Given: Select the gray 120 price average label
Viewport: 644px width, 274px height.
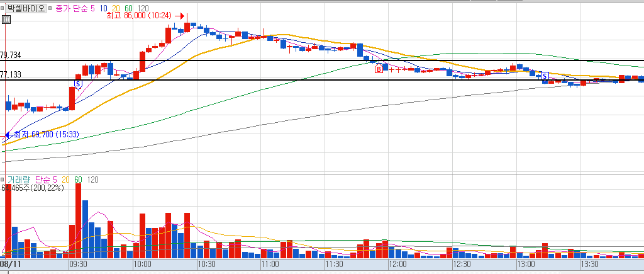Looking at the screenshot, I should click(143, 8).
